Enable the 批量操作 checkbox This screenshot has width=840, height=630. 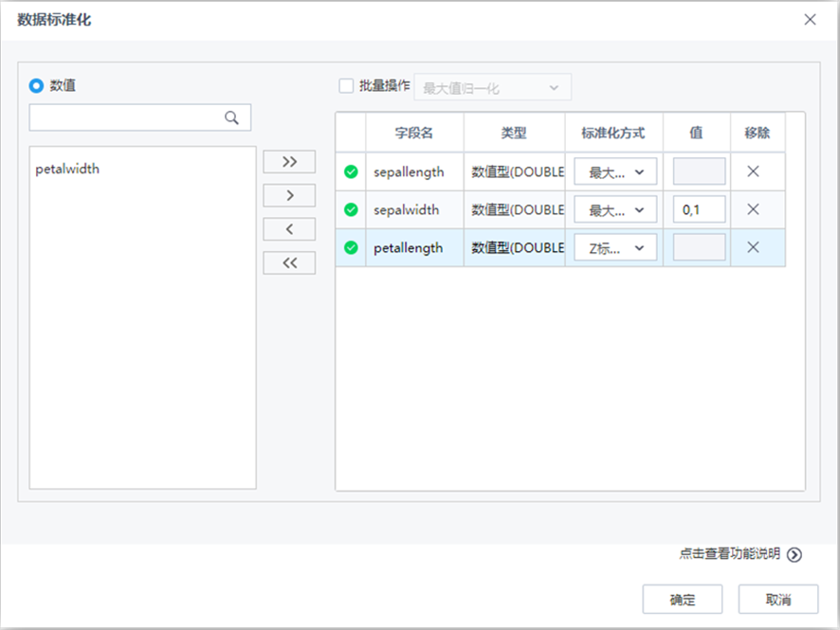347,85
